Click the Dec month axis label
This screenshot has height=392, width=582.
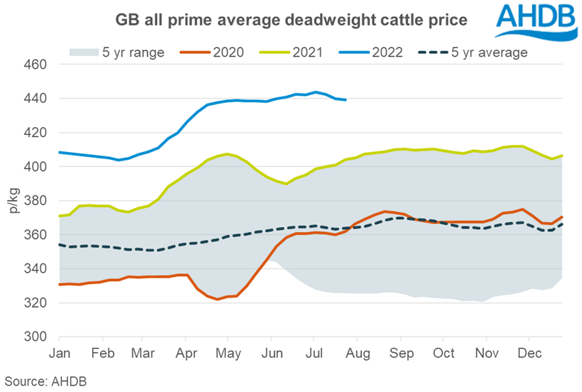[530, 353]
